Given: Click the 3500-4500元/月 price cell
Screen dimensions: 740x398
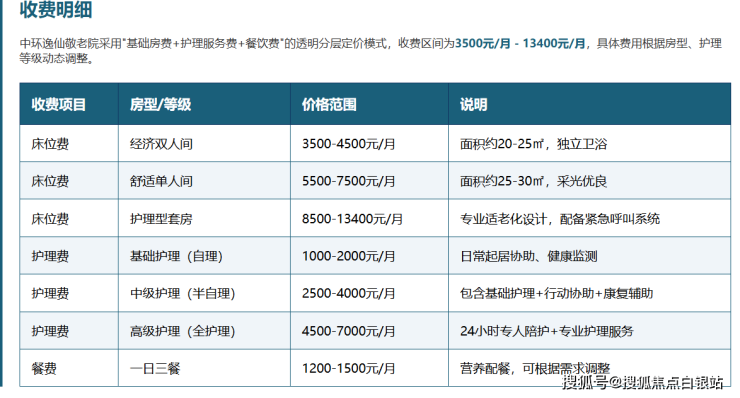Looking at the screenshot, I should click(370, 144).
